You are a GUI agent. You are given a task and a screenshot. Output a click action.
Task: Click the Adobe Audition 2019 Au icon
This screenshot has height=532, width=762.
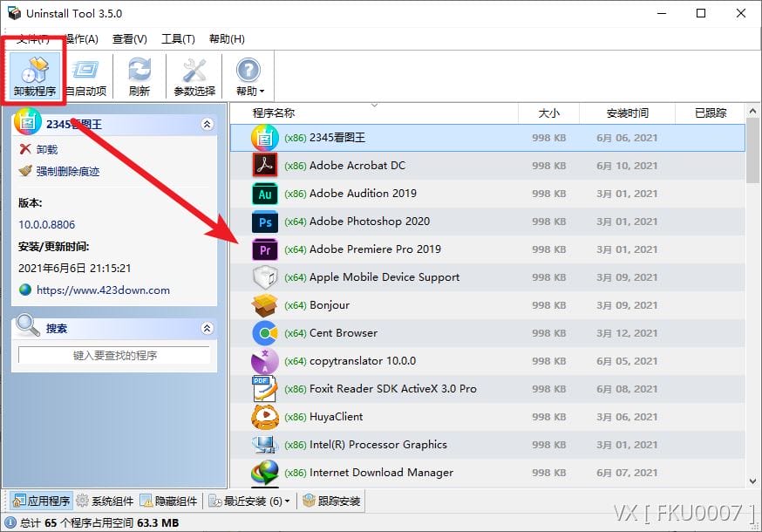click(x=265, y=194)
